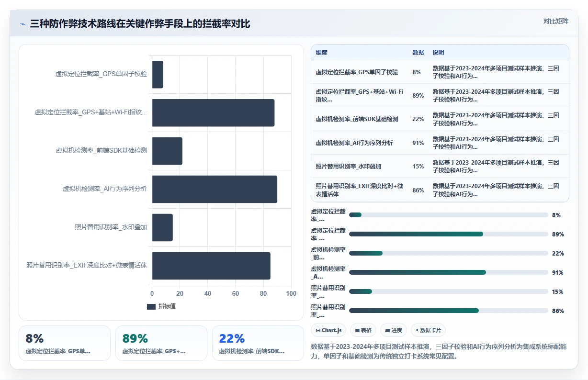The width and height of the screenshot is (588, 380).
Task: Click the 91% progress bar
Action: click(x=448, y=272)
